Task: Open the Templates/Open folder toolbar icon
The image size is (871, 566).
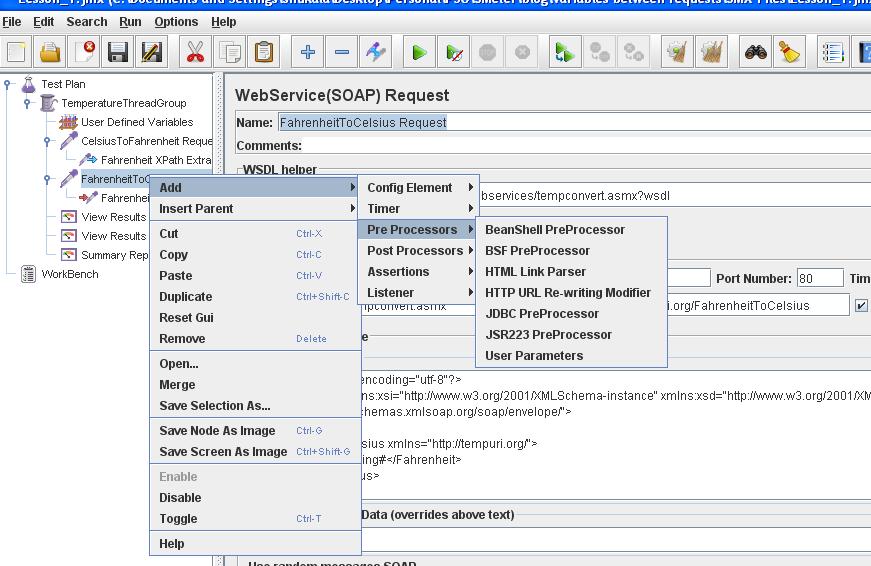Action: [x=50, y=52]
